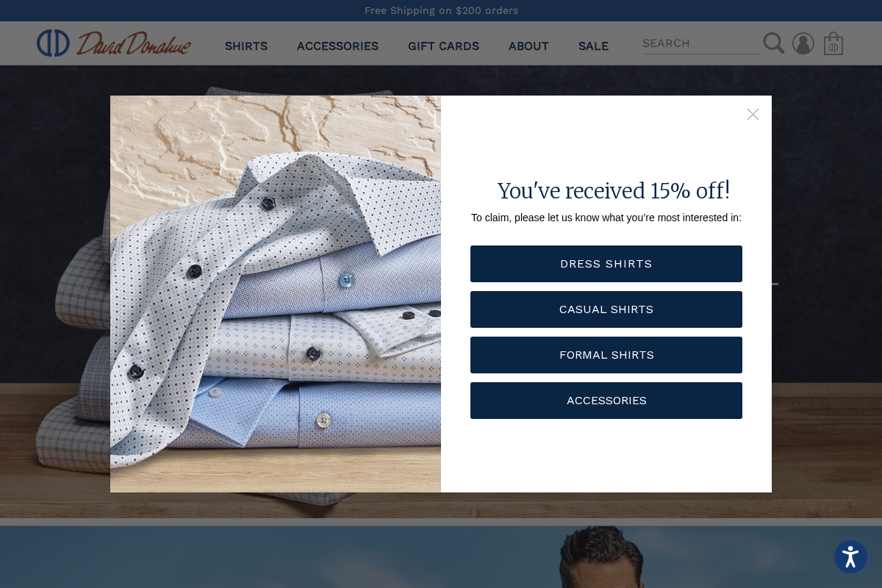The height and width of the screenshot is (588, 882).
Task: Close the 15% off popup
Action: (753, 115)
